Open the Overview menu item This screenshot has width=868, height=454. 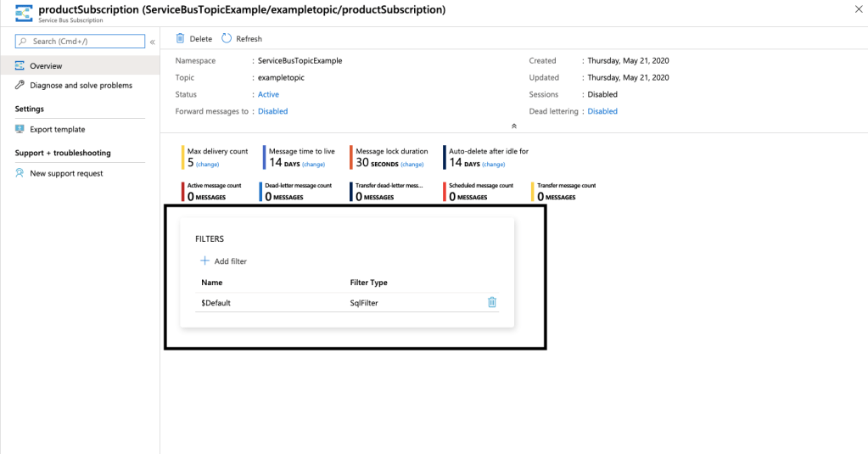pos(46,66)
